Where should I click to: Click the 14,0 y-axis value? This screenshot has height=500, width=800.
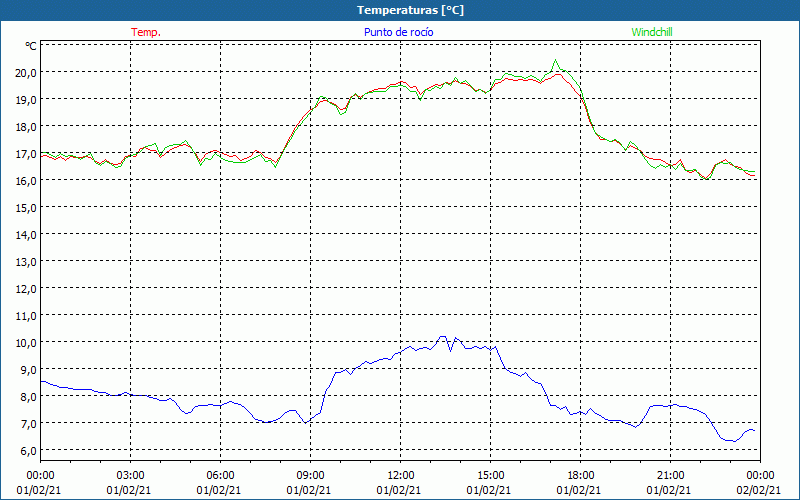click(x=26, y=235)
